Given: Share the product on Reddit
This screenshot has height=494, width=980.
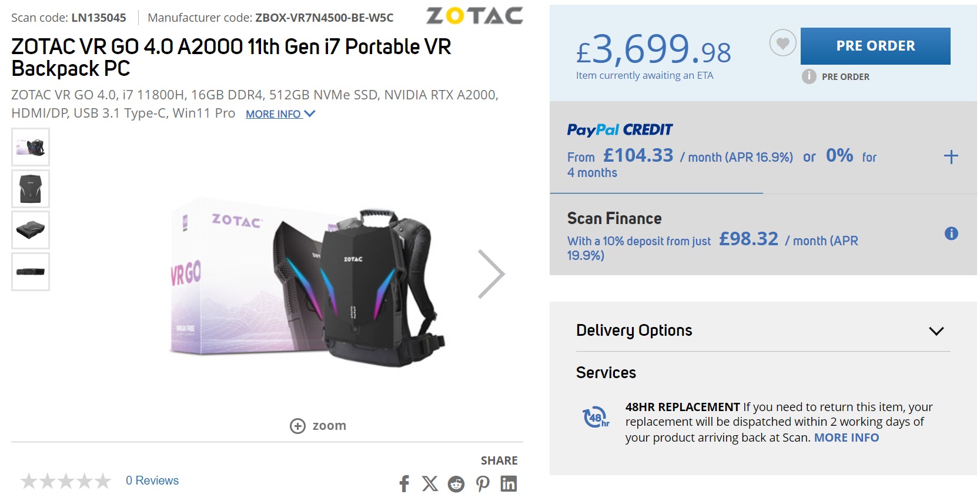Looking at the screenshot, I should (456, 483).
